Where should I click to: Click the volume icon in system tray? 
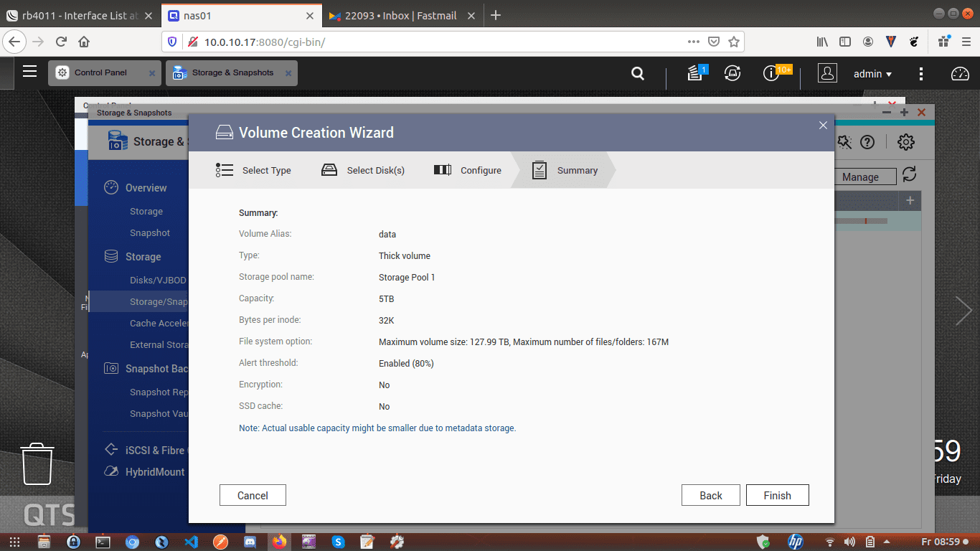[x=849, y=542]
